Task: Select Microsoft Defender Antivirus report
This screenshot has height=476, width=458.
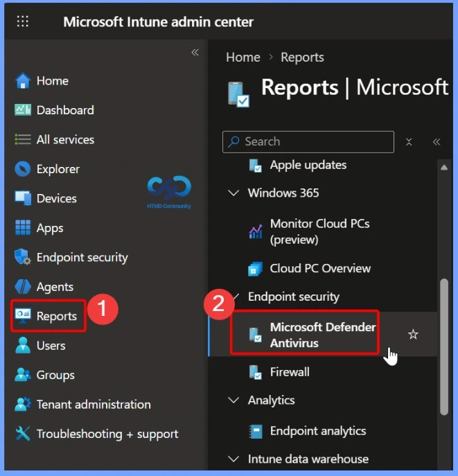Action: [323, 335]
